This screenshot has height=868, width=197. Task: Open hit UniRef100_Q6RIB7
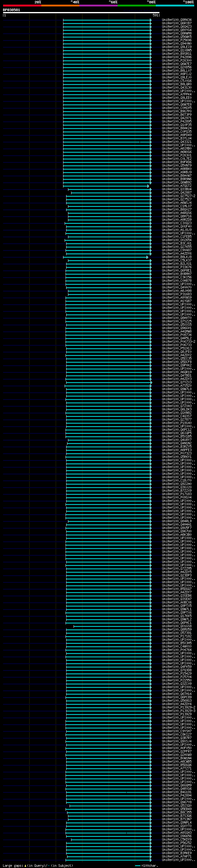point(177,24)
